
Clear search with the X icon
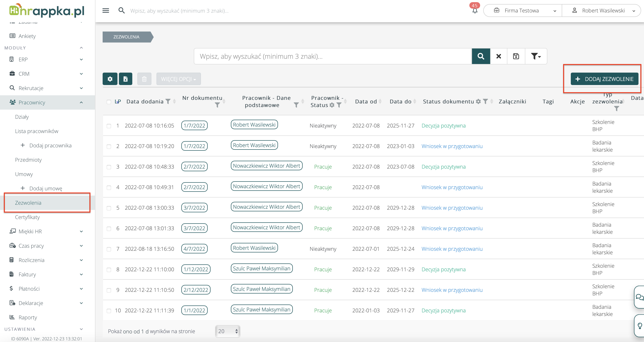[x=499, y=56]
